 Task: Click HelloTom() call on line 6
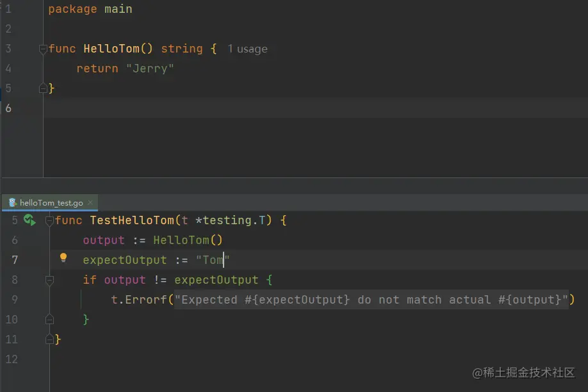click(x=188, y=240)
